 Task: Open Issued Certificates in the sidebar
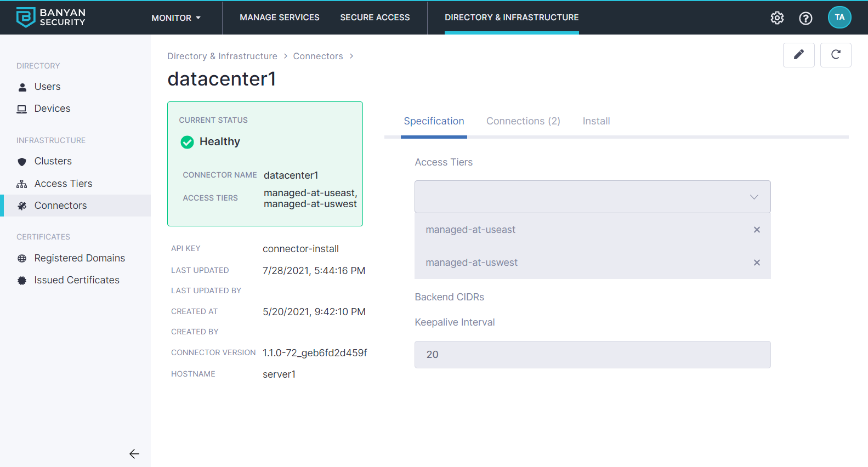click(x=76, y=280)
